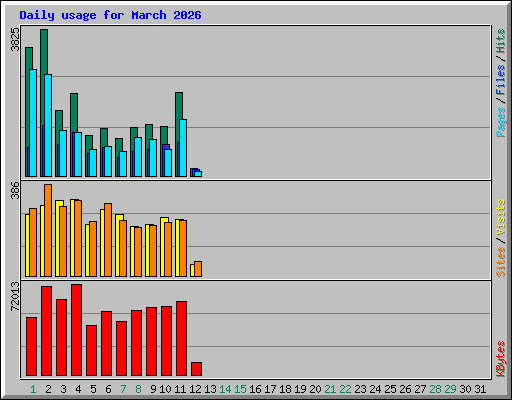Click the 3825 y-axis value
Image resolution: width=512 pixels, height=400 pixels.
(15, 40)
